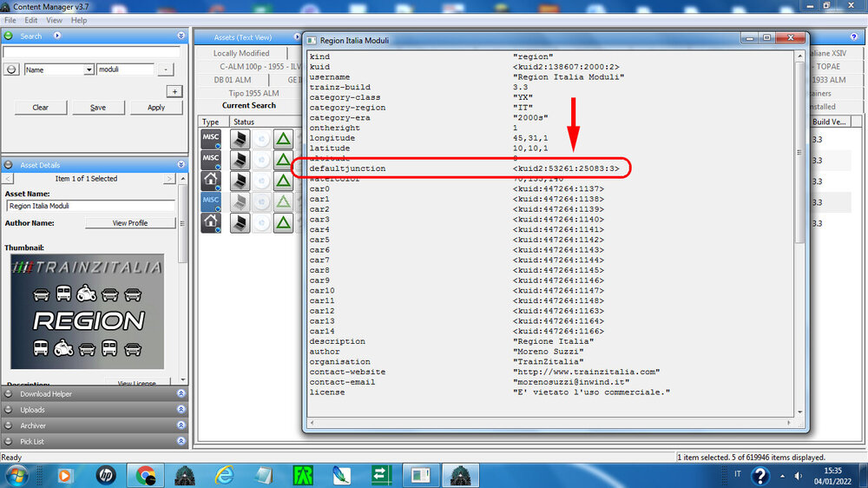Screen dimensions: 868x488
Task: Open the File menu
Action: [x=10, y=20]
